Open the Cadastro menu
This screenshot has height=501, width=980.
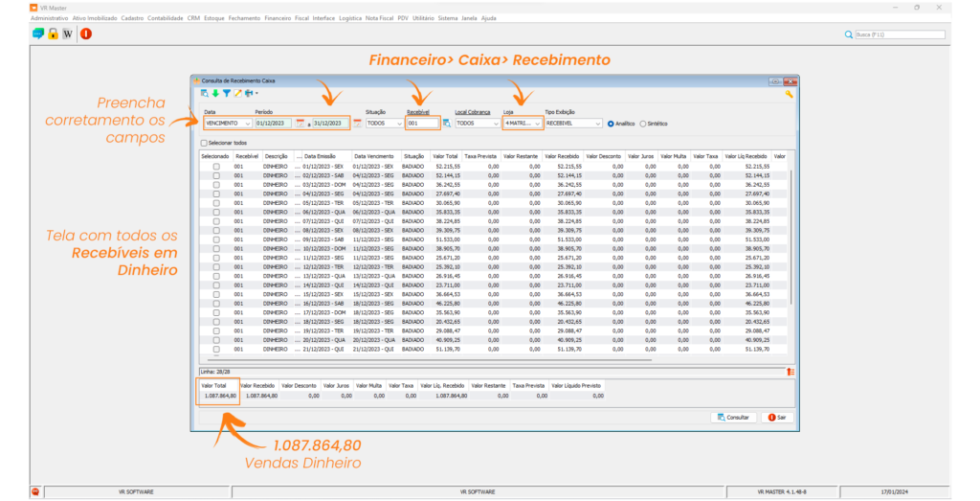pos(132,18)
